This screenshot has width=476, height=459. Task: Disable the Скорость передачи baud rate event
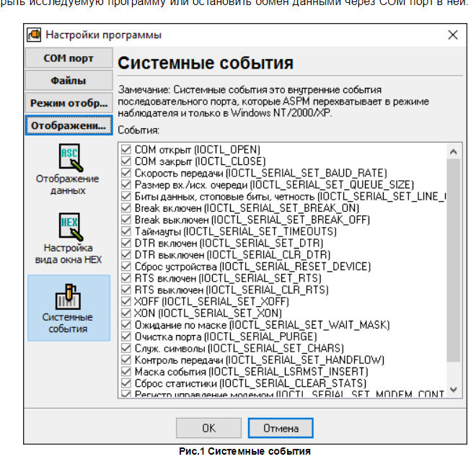click(127, 173)
